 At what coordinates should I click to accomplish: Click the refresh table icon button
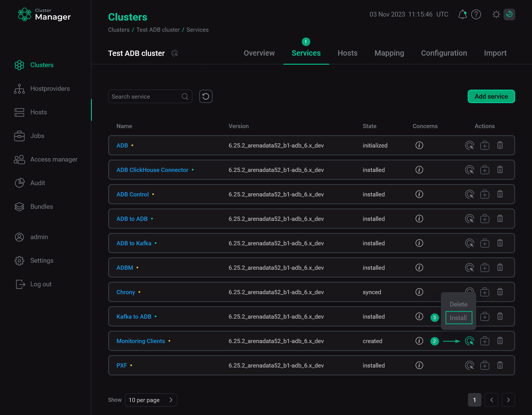[x=206, y=96]
